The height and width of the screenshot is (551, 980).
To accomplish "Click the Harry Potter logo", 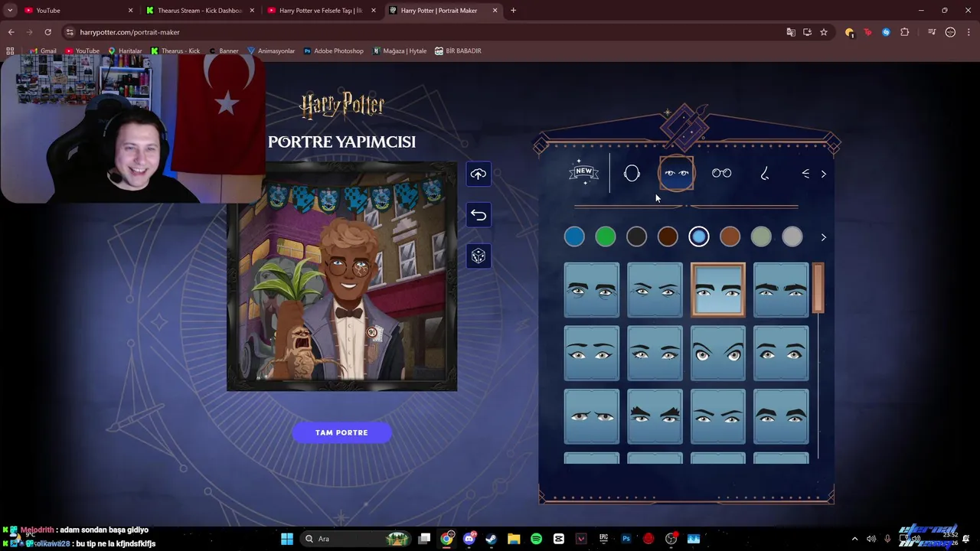I will [342, 106].
